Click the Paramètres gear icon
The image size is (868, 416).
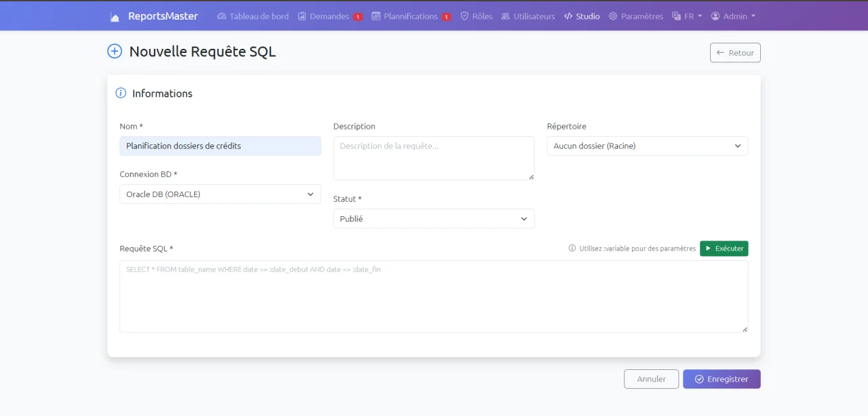point(613,16)
